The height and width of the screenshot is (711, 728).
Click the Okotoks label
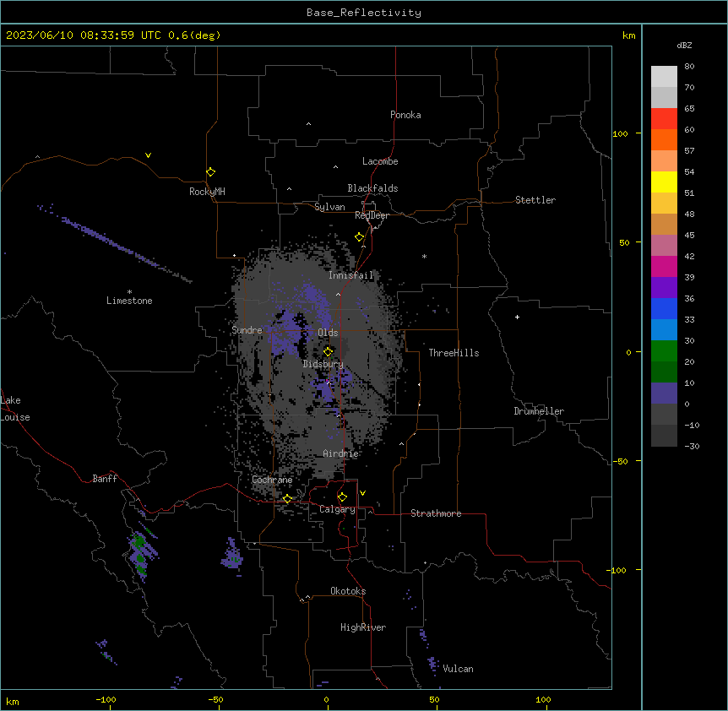[x=348, y=591]
